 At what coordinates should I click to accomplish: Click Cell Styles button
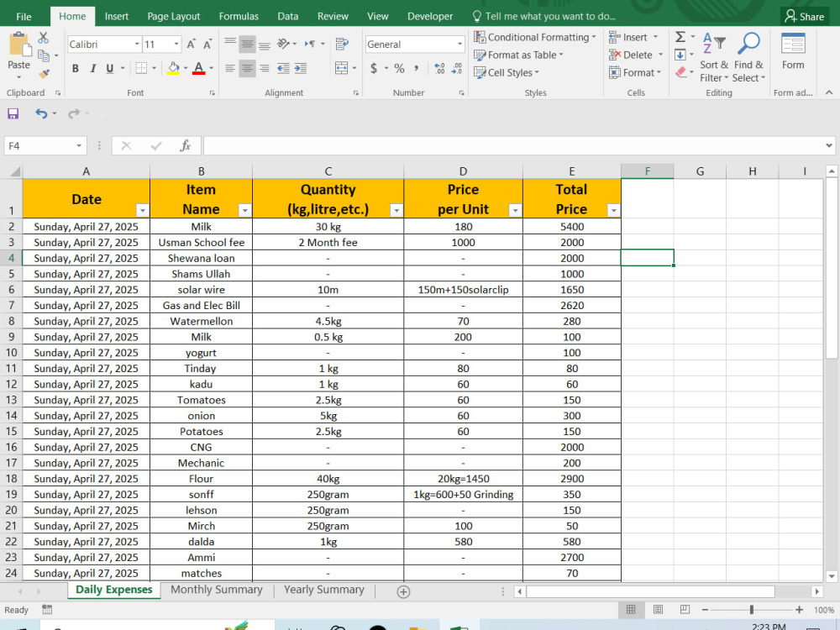[507, 72]
